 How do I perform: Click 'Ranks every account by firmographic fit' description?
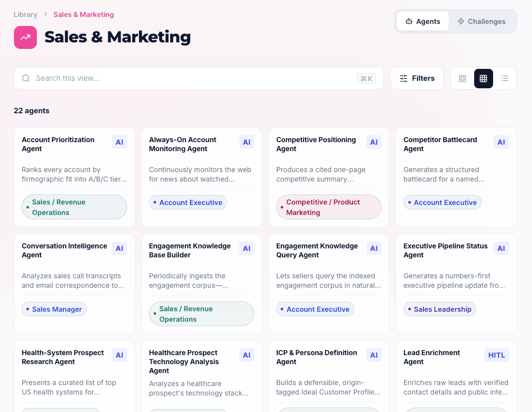pos(74,175)
